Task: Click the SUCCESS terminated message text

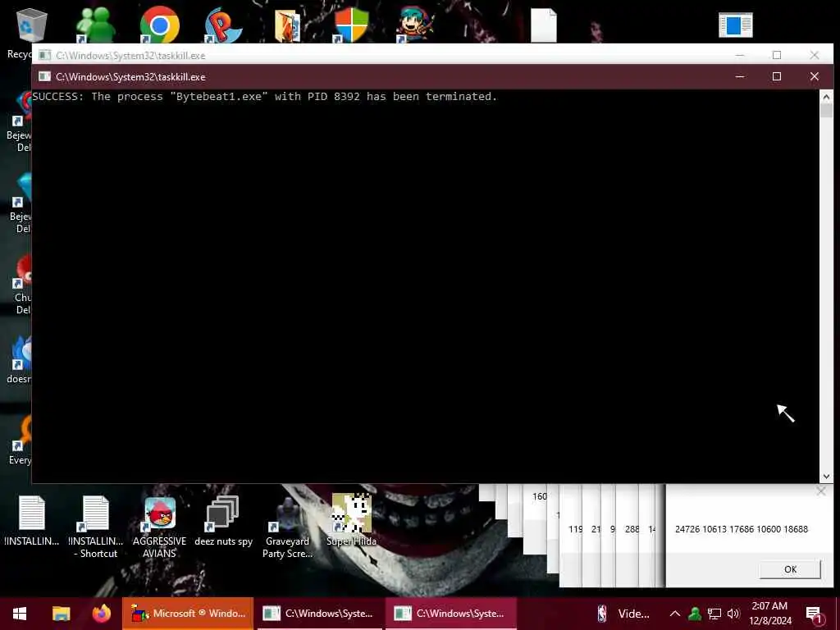Action: (265, 97)
